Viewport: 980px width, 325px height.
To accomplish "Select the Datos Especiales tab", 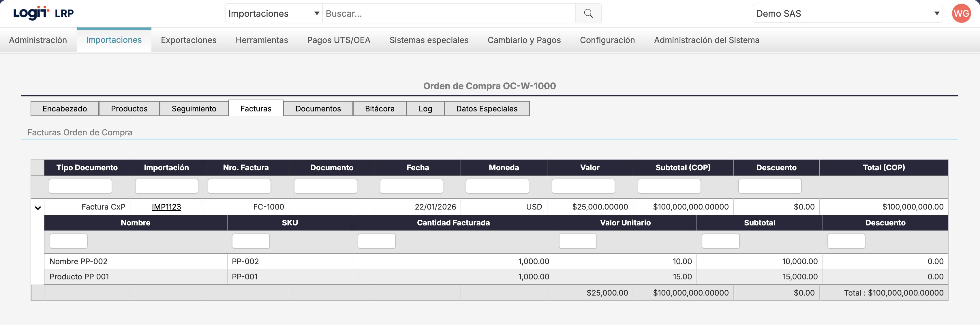I will pos(487,109).
